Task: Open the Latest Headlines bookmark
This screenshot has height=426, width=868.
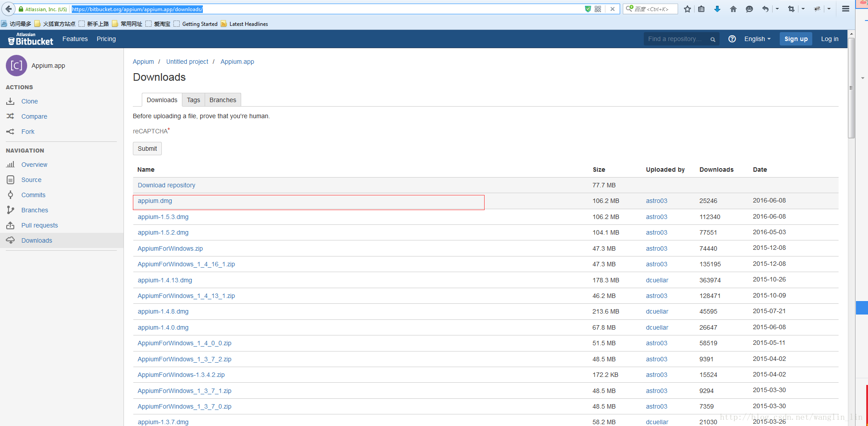Action: [244, 24]
